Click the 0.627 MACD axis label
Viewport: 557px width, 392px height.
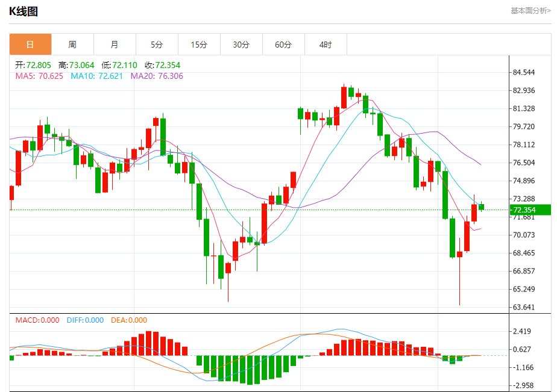(x=522, y=349)
